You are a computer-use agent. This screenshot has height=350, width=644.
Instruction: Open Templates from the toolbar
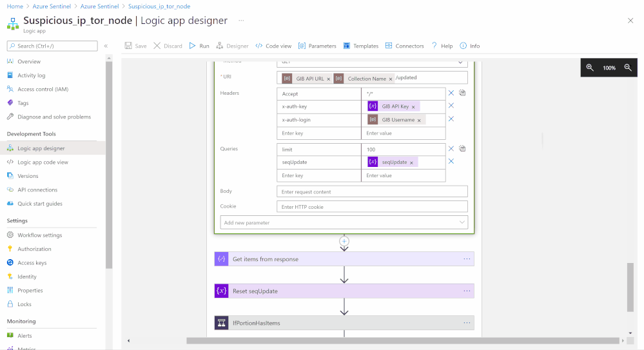pyautogui.click(x=360, y=46)
